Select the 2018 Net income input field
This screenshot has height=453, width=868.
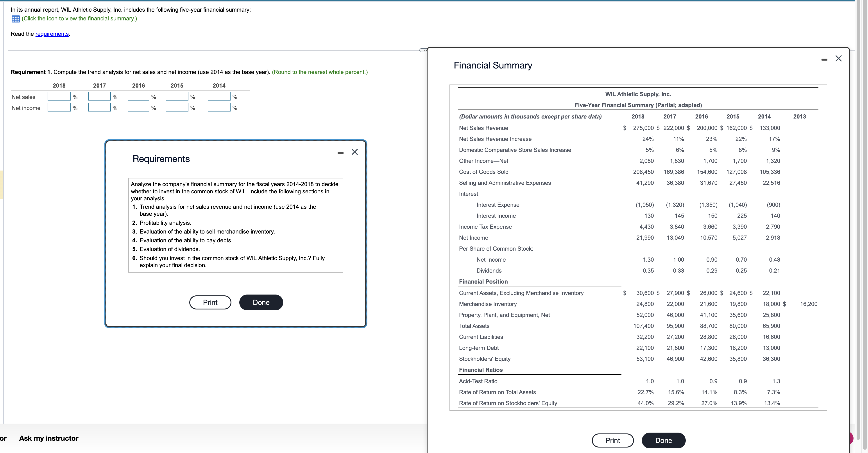(x=59, y=108)
